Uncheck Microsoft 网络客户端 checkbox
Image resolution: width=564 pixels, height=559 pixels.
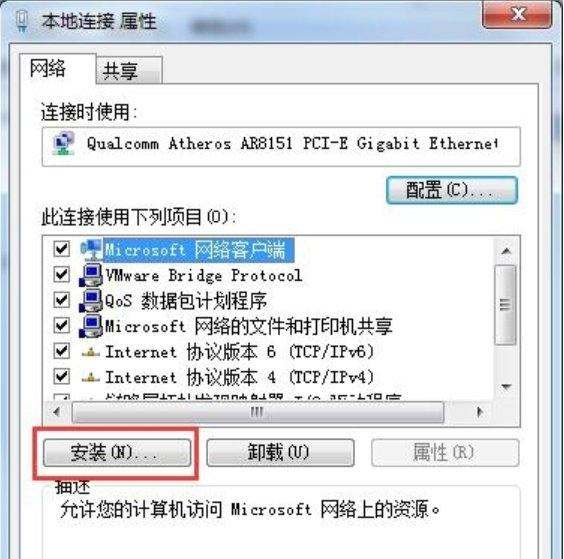click(62, 249)
